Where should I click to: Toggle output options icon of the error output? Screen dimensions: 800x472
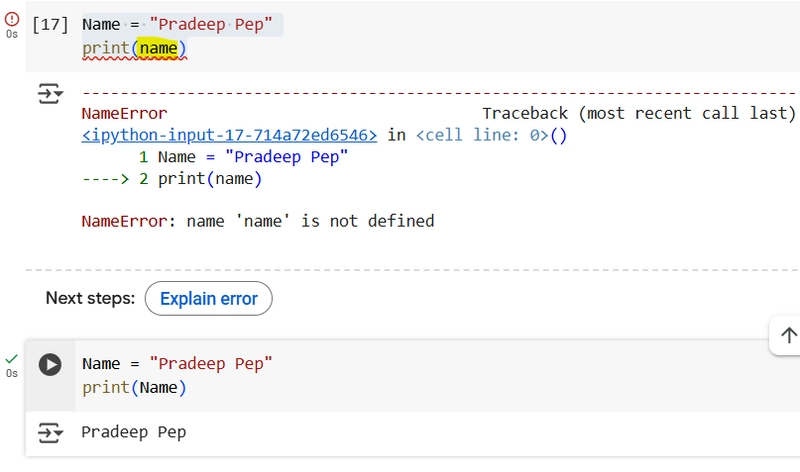coord(50,94)
